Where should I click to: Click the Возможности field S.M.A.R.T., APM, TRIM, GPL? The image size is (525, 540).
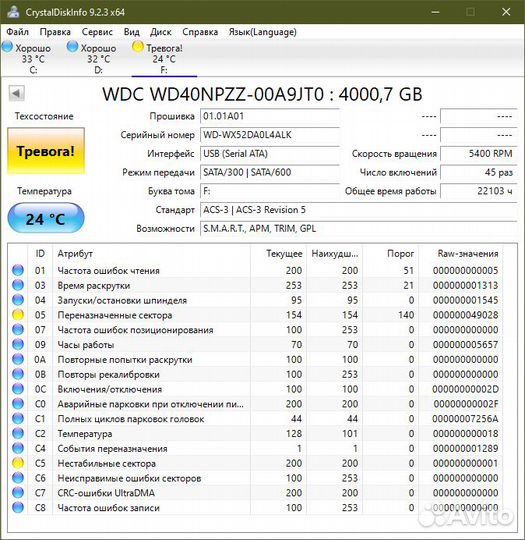[x=359, y=228]
